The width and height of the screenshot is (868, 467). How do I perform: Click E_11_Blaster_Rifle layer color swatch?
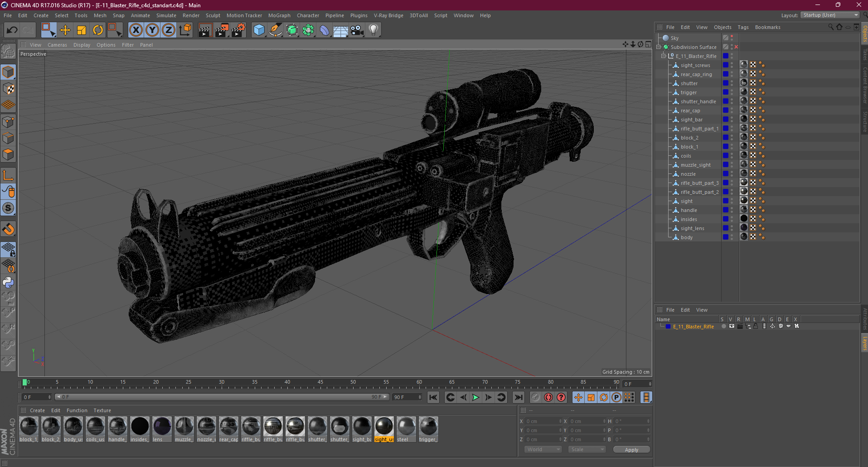[668, 327]
